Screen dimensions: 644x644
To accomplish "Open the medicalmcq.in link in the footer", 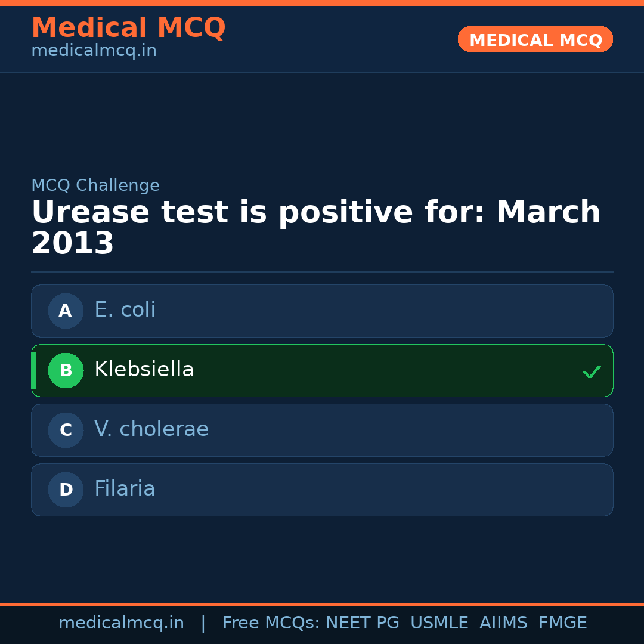I will [121, 623].
